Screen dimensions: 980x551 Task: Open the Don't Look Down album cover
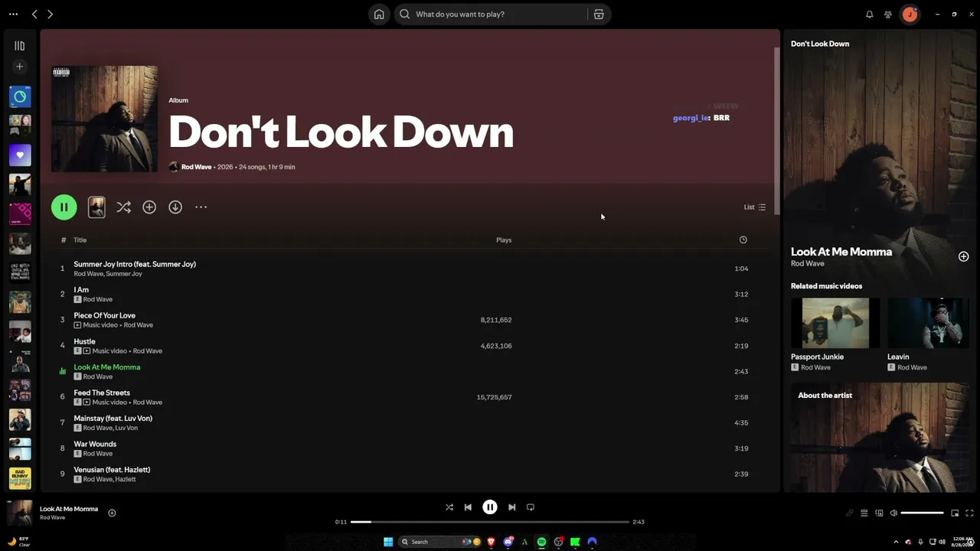[x=105, y=119]
